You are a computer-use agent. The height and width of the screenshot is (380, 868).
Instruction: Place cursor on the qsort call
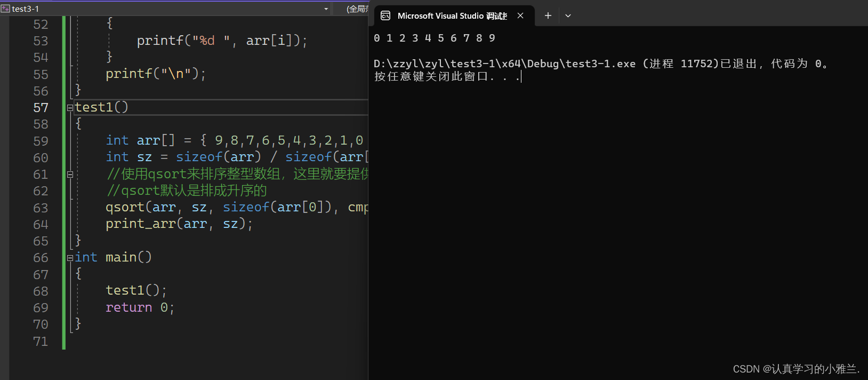click(x=125, y=208)
